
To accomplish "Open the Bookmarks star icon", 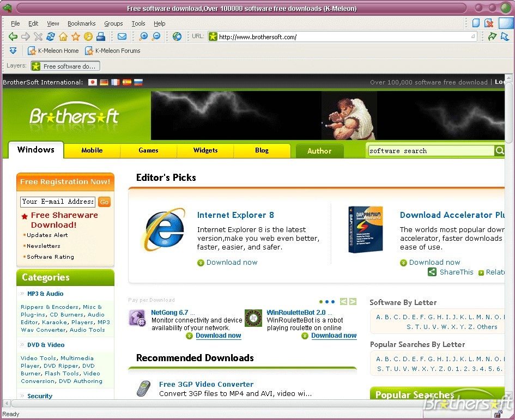I will (76, 36).
